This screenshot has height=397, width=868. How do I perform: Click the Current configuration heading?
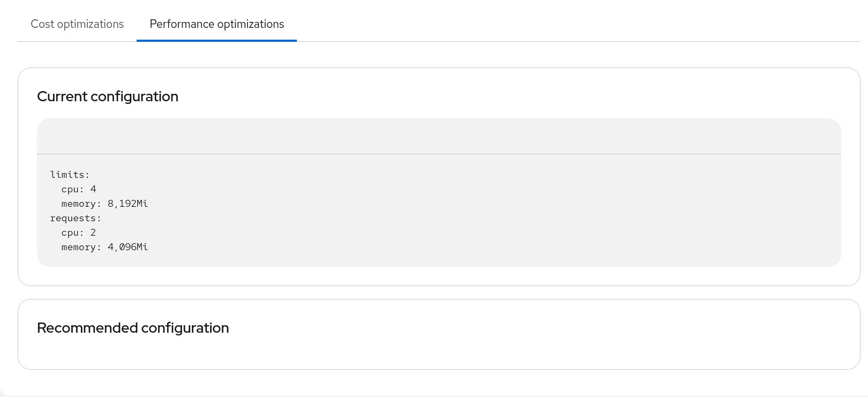108,96
